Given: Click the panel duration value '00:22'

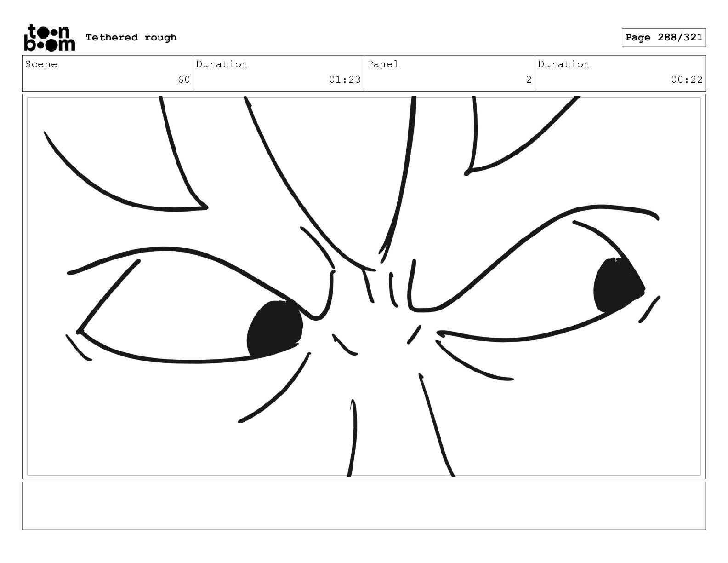Looking at the screenshot, I should point(687,80).
